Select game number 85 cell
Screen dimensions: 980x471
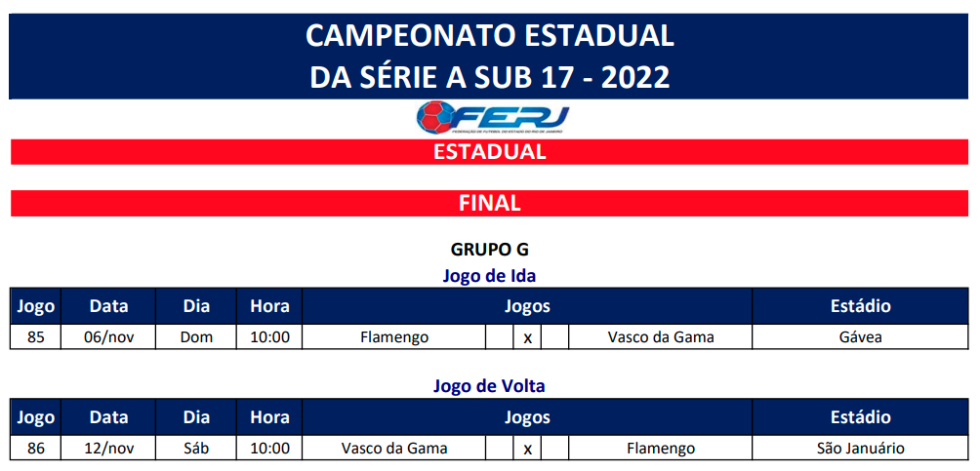pos(35,337)
